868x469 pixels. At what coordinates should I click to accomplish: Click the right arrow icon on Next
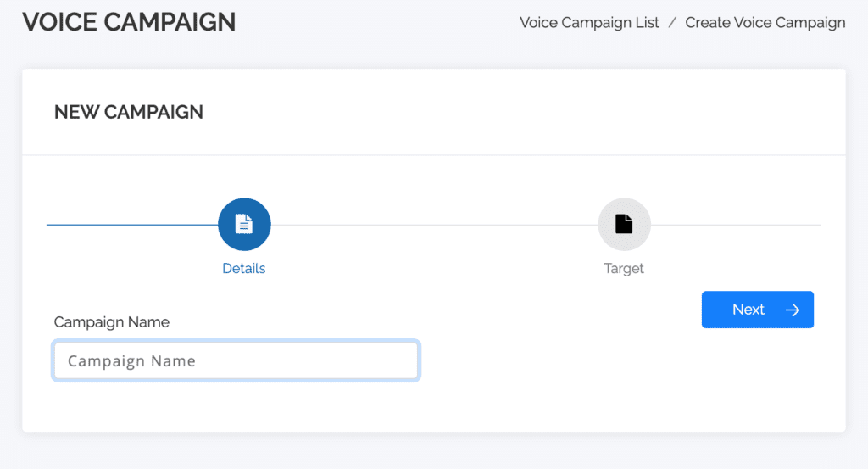tap(793, 310)
